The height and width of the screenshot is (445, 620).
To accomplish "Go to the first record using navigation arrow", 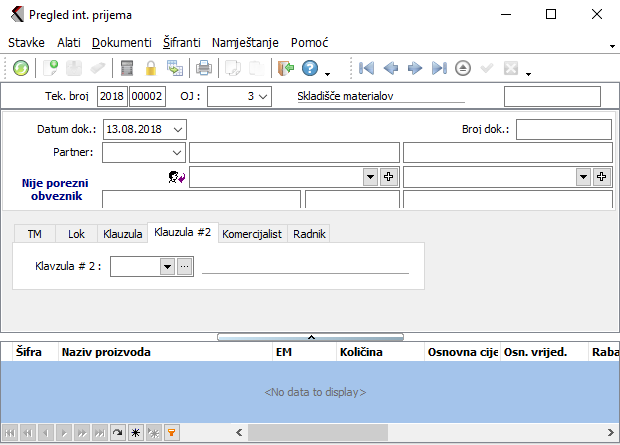I will (367, 68).
